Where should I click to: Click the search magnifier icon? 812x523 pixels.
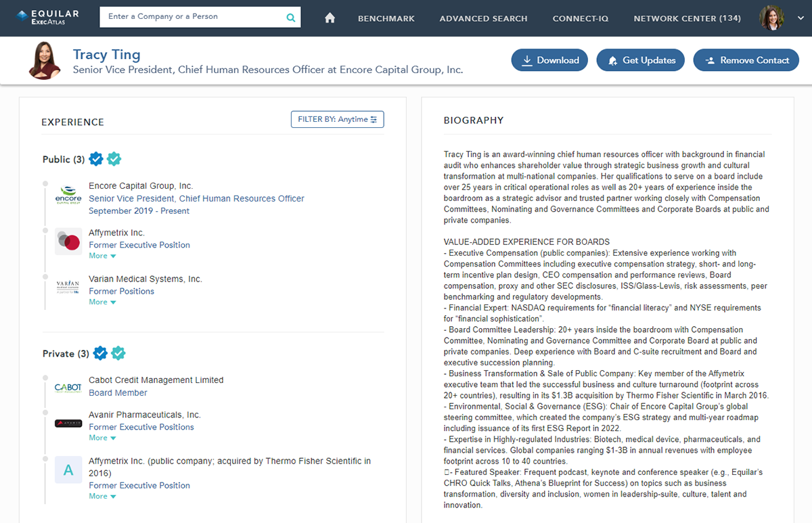290,18
